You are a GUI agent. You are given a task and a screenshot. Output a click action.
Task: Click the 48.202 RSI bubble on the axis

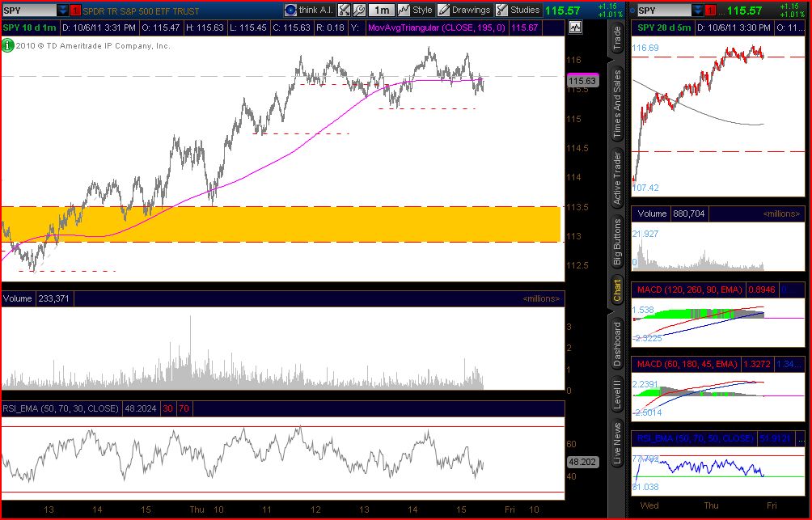[x=582, y=462]
